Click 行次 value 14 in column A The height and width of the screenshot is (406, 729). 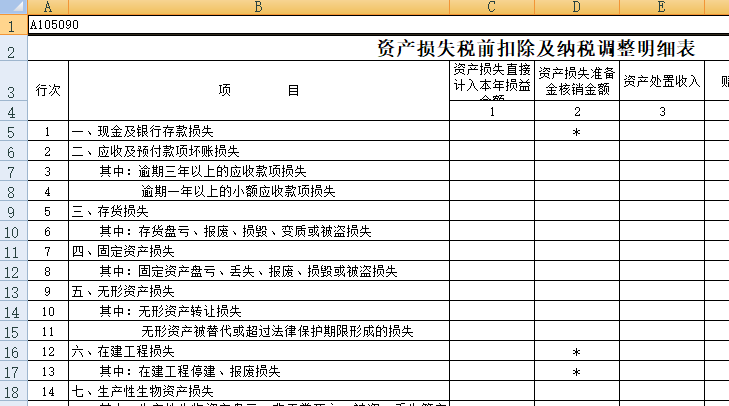(x=48, y=391)
